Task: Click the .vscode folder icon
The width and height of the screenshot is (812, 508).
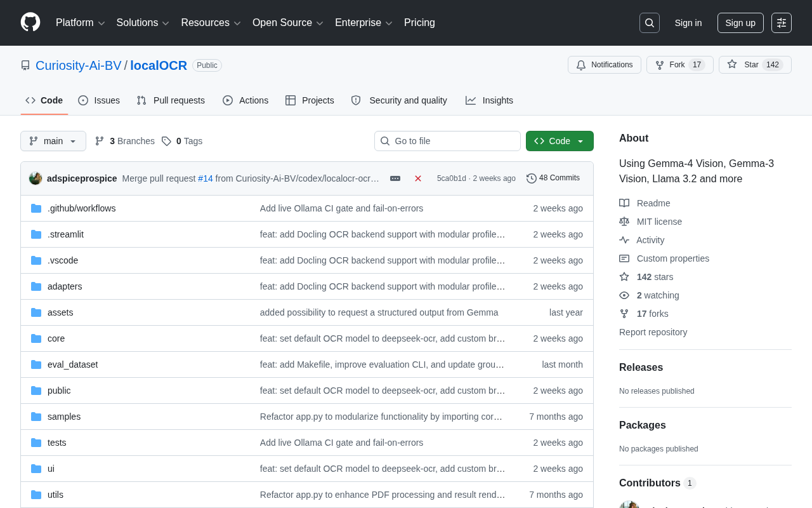Action: click(36, 260)
